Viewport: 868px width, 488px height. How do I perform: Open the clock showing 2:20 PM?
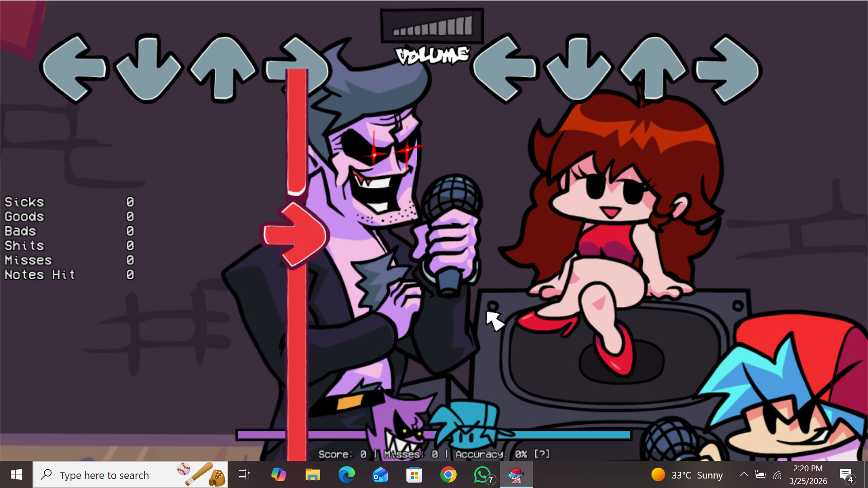(x=808, y=474)
